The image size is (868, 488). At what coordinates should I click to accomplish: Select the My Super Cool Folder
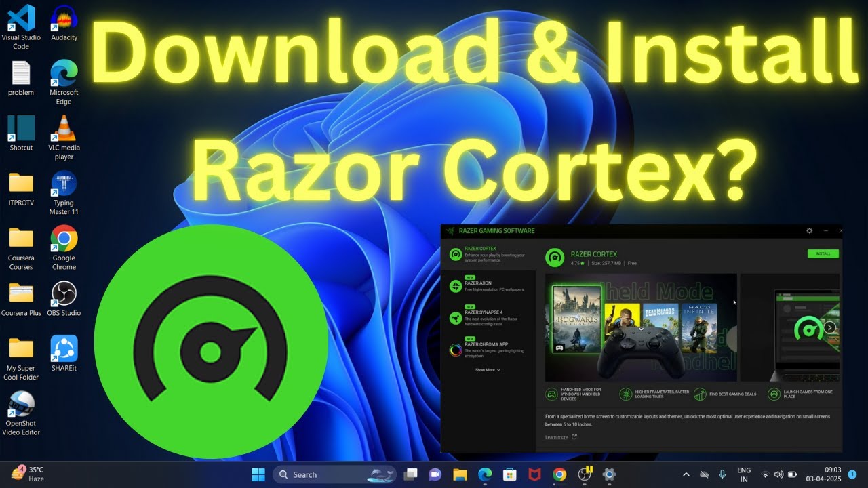21,358
